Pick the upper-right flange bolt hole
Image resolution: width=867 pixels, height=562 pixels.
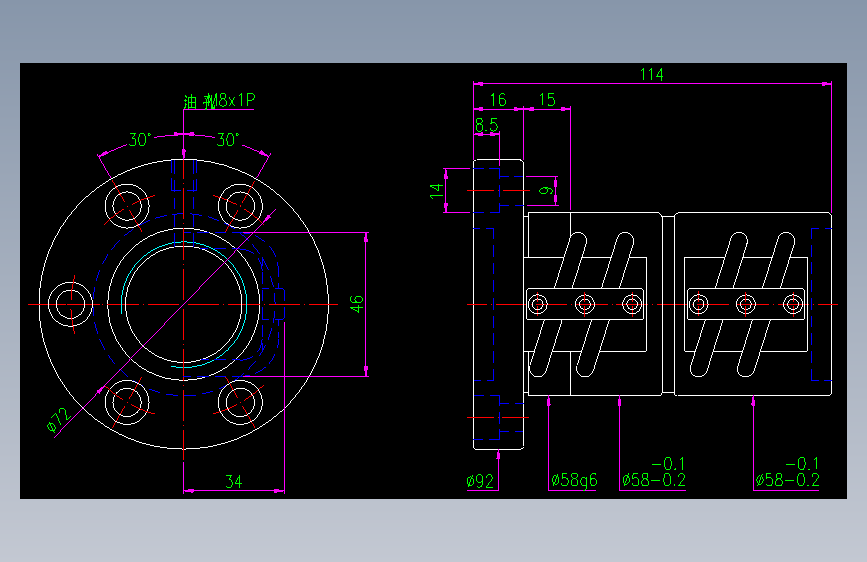pyautogui.click(x=240, y=206)
